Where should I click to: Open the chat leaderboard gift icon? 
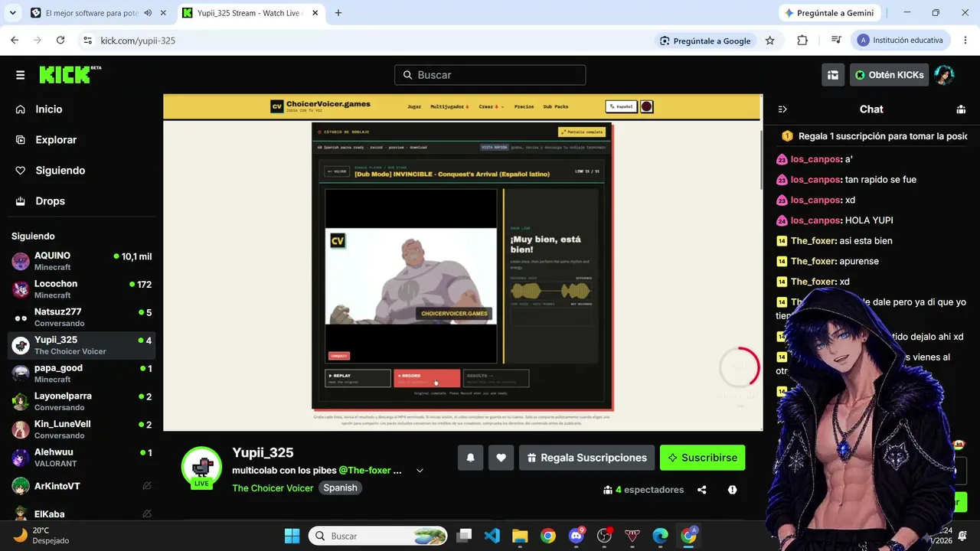961,109
